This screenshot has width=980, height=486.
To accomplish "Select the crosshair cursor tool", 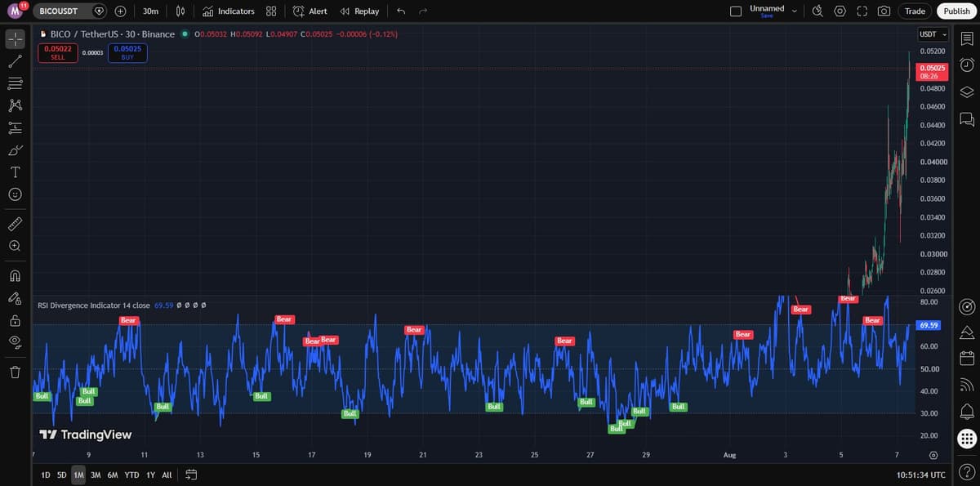I will click(15, 38).
